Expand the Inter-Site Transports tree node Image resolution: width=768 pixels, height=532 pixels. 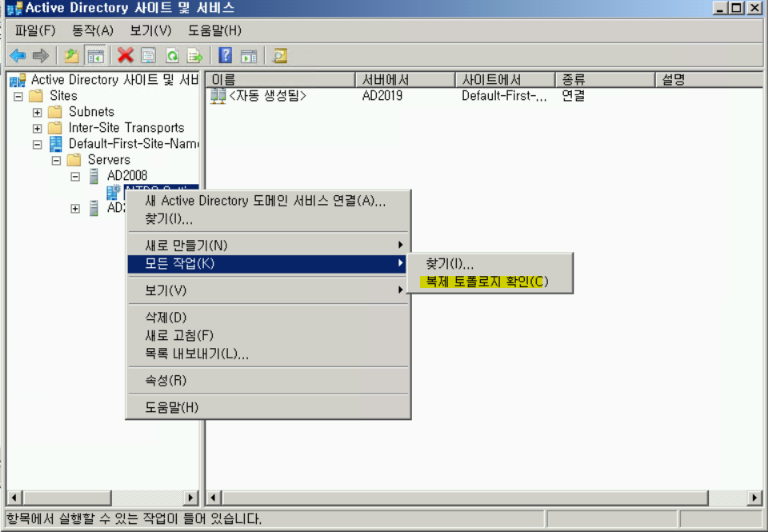38,128
